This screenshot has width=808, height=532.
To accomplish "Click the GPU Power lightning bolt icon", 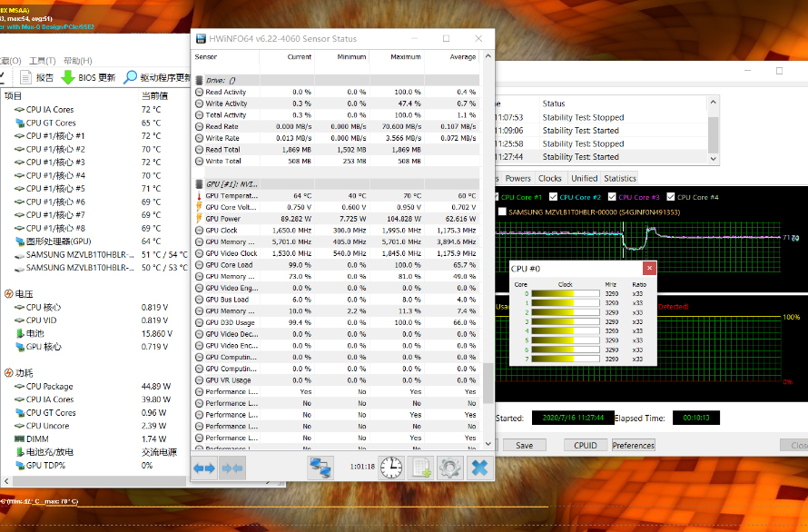I will click(x=200, y=219).
